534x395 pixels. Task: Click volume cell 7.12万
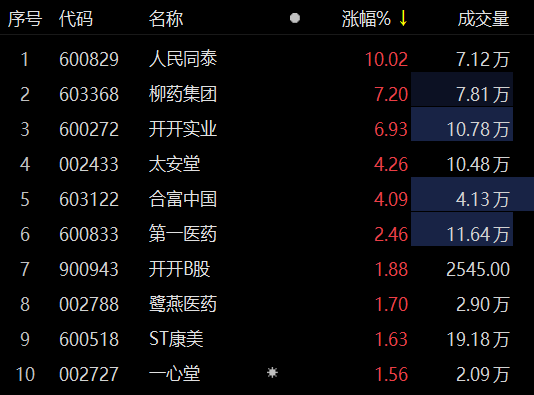click(x=483, y=60)
